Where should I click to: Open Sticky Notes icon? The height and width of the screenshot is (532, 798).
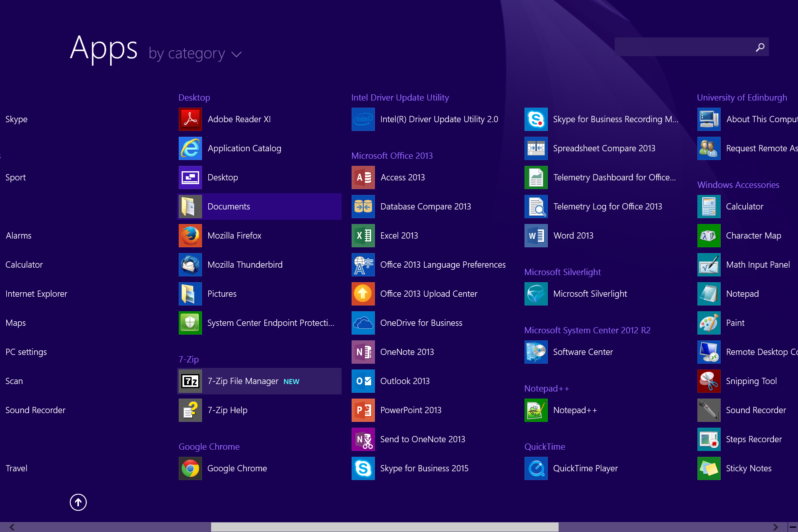pyautogui.click(x=709, y=468)
